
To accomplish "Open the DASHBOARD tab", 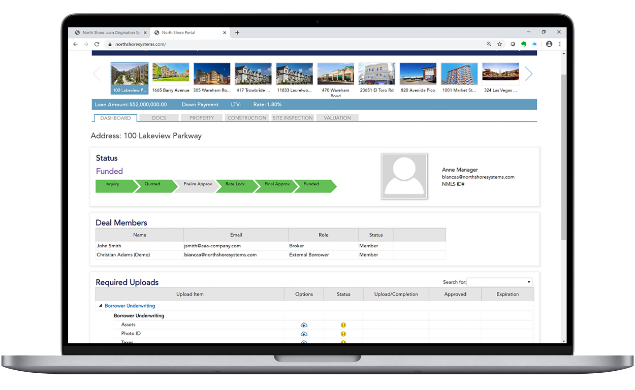I will (x=115, y=118).
